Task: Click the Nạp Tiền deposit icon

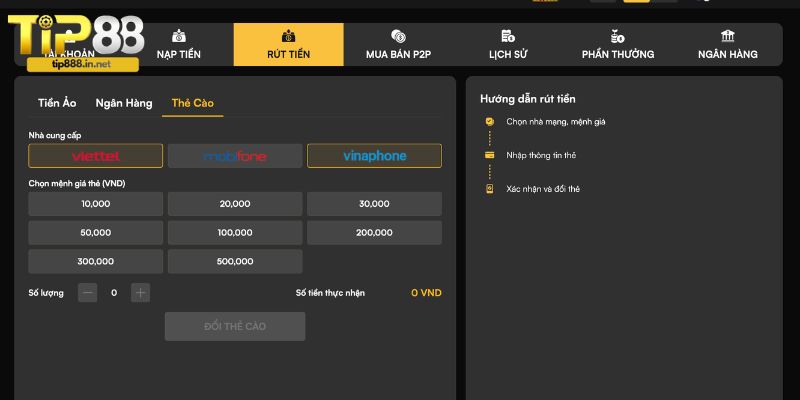Action: click(179, 36)
